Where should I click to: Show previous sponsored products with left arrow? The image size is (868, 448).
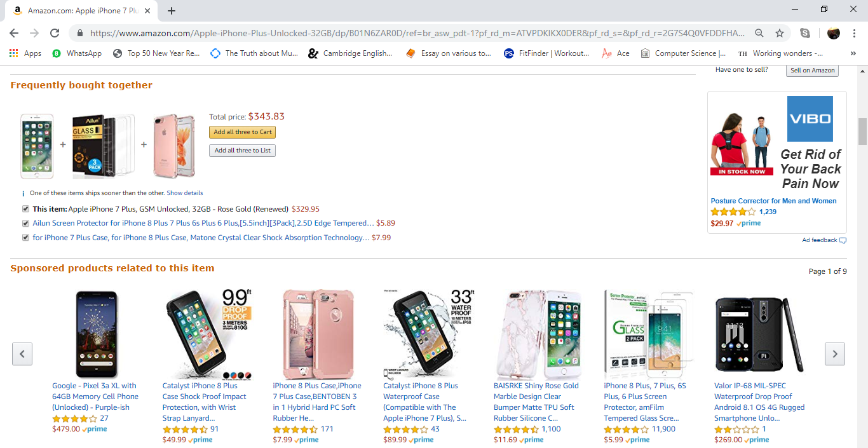[x=22, y=354]
